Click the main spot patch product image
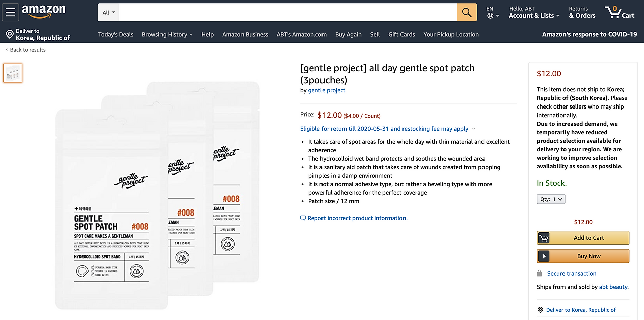Viewport: 644px width, 320px height. click(x=157, y=196)
